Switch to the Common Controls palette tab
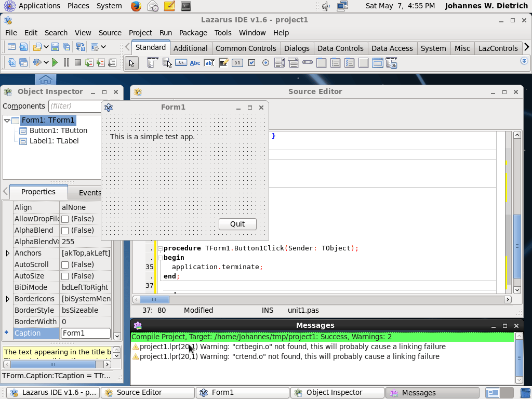The image size is (532, 399). point(246,48)
